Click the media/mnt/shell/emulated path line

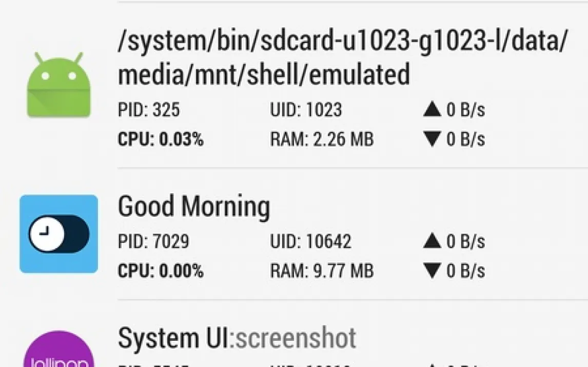click(264, 75)
